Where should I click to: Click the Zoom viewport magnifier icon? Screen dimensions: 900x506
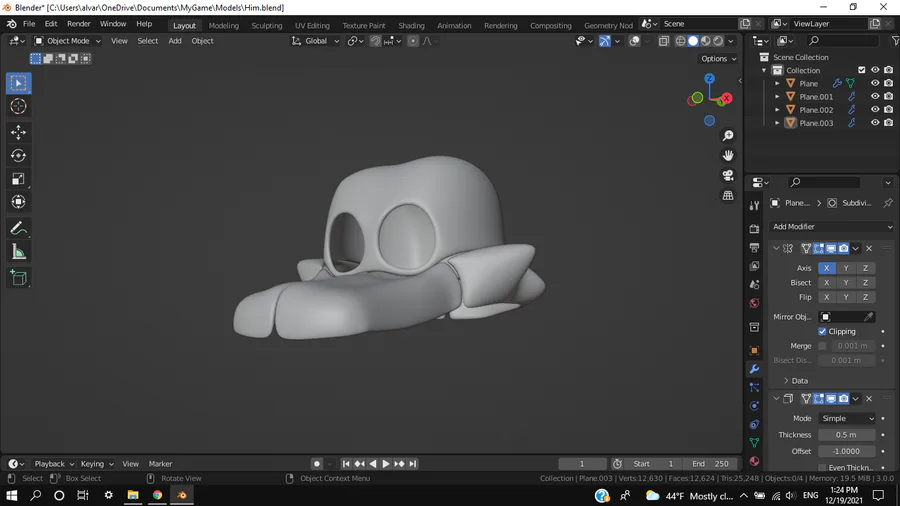728,135
